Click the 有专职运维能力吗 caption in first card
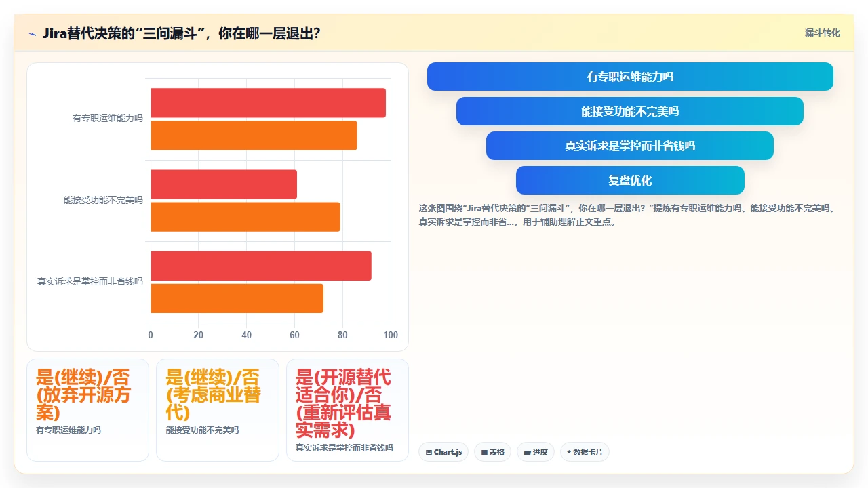Screen dimensions: 868x488 (68, 430)
